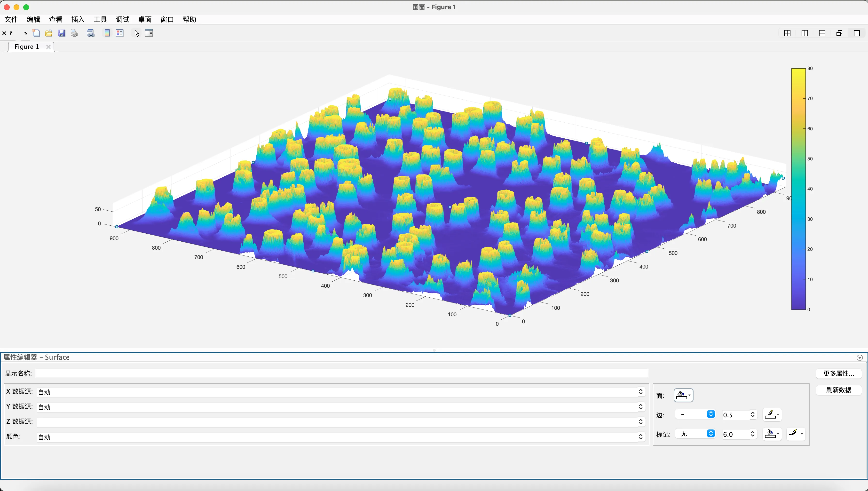
Task: Click the 刷新数据 button
Action: pyautogui.click(x=839, y=390)
